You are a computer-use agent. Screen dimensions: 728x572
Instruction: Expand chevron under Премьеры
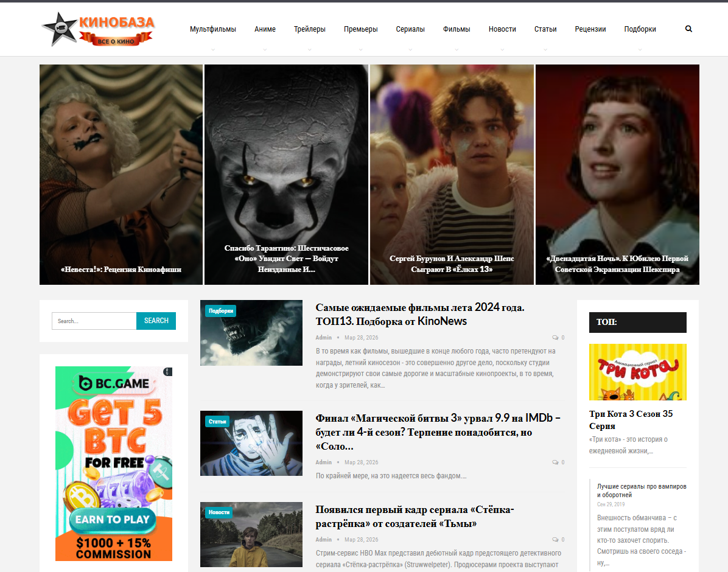point(361,49)
